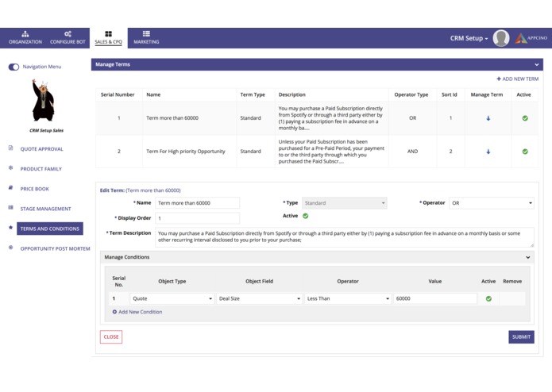Click the Submit button
Screen dimensions: 552x392
coord(521,336)
